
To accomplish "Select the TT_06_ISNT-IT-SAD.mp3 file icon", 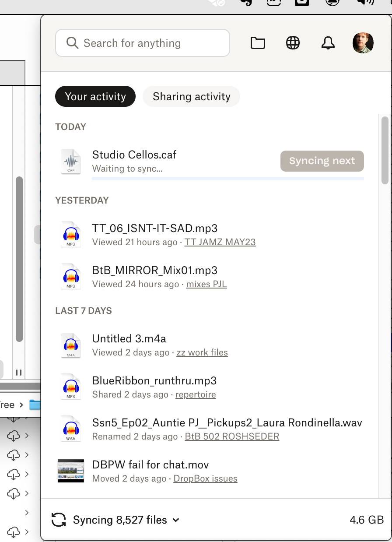I will pos(70,234).
